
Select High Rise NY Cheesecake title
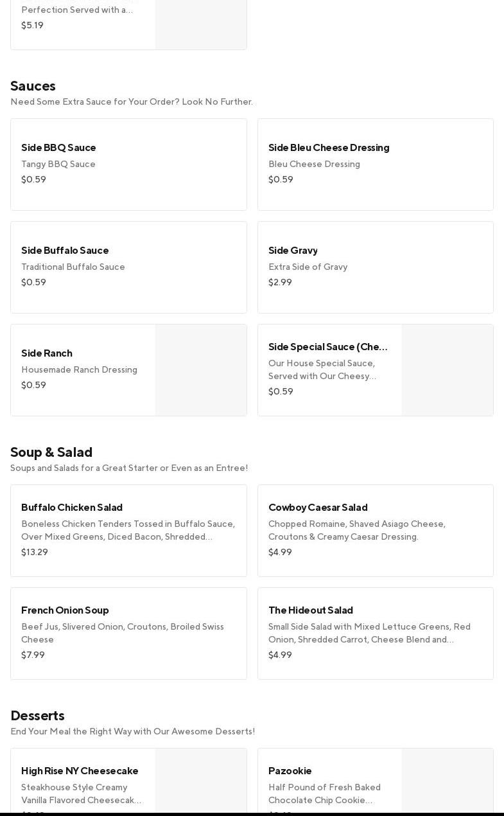click(80, 770)
